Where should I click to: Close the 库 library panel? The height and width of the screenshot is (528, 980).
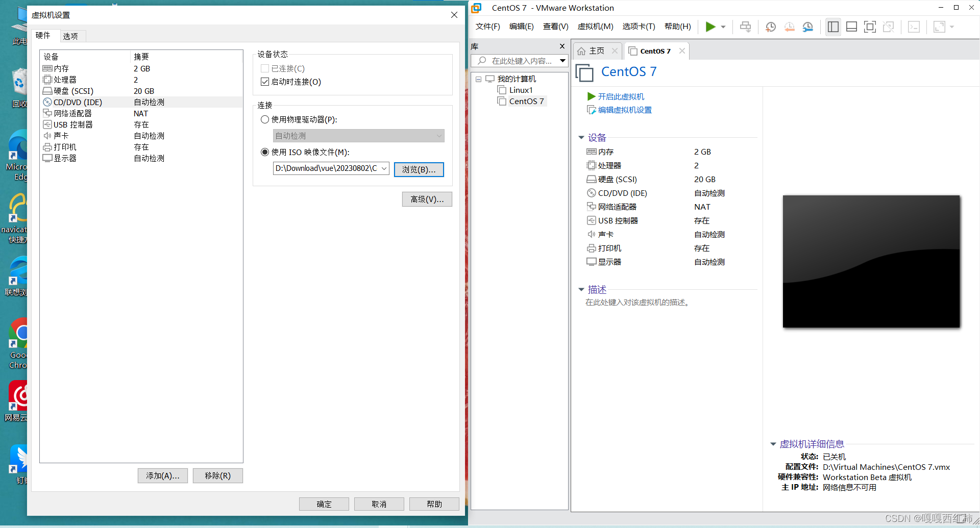pyautogui.click(x=562, y=46)
